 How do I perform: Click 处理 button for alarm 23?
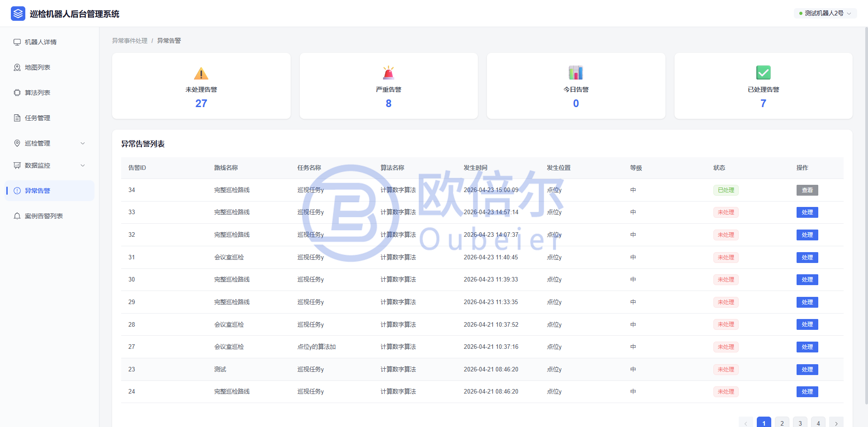click(x=807, y=370)
